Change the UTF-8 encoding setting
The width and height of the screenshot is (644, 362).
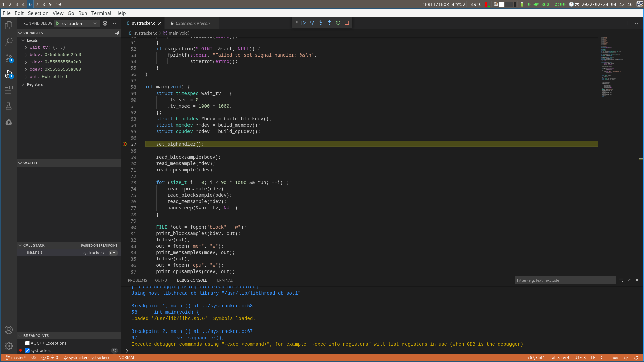580,358
